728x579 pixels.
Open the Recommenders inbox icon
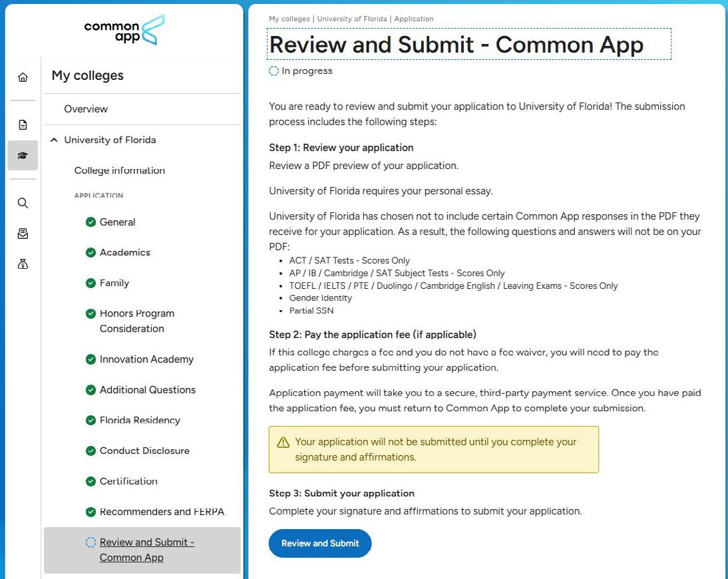(23, 234)
